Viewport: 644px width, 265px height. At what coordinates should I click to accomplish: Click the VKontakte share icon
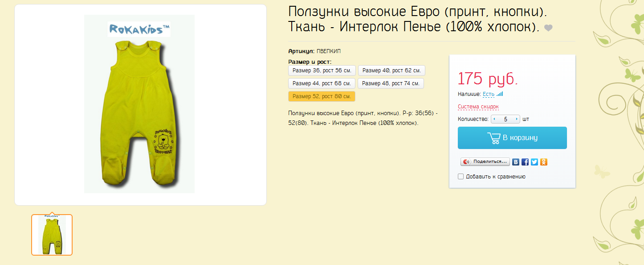(x=516, y=162)
